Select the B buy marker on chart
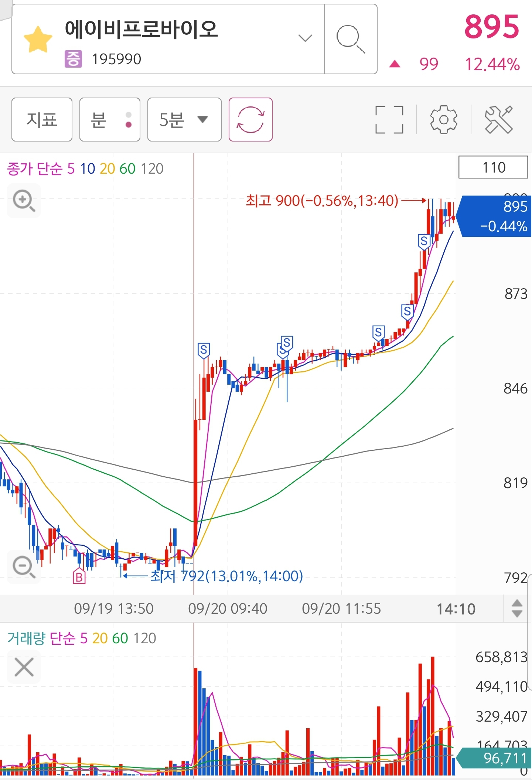The image size is (532, 780). click(x=79, y=576)
